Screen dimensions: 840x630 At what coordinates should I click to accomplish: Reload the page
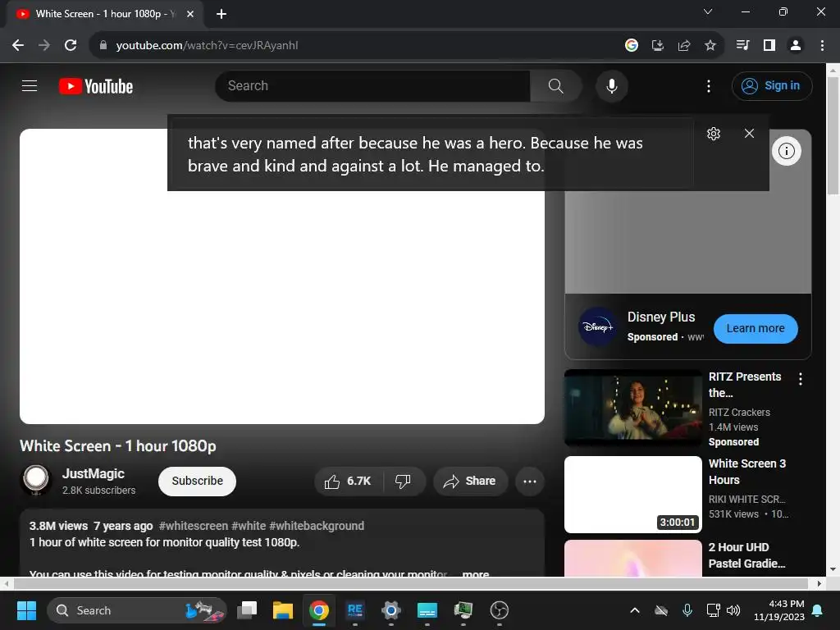[71, 45]
